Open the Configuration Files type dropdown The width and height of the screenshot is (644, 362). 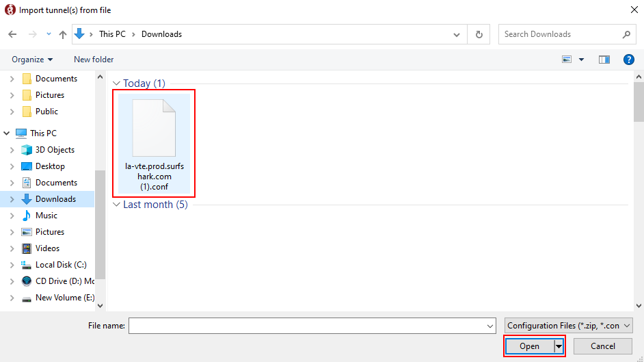[569, 326]
